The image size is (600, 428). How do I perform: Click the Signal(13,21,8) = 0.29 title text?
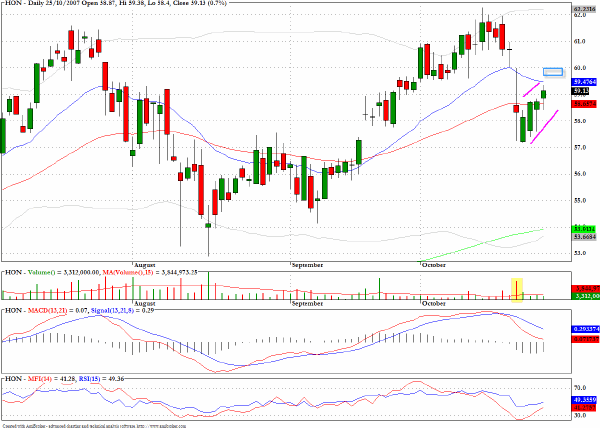[122, 311]
